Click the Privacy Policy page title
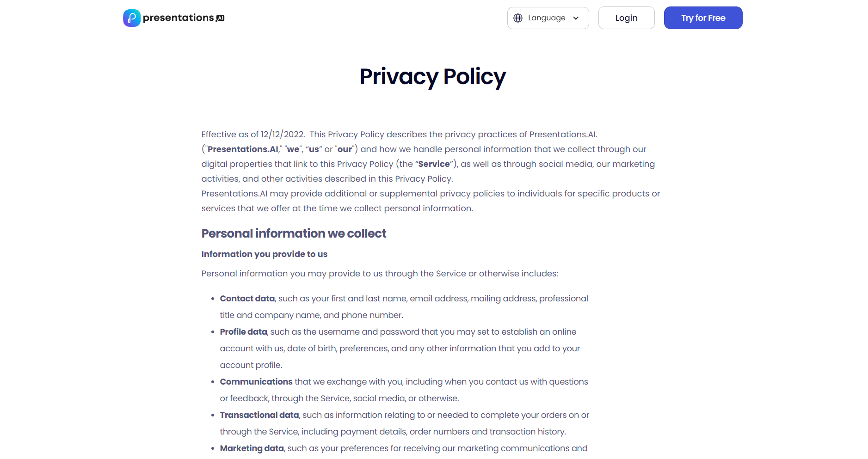868x459 pixels. (x=433, y=77)
